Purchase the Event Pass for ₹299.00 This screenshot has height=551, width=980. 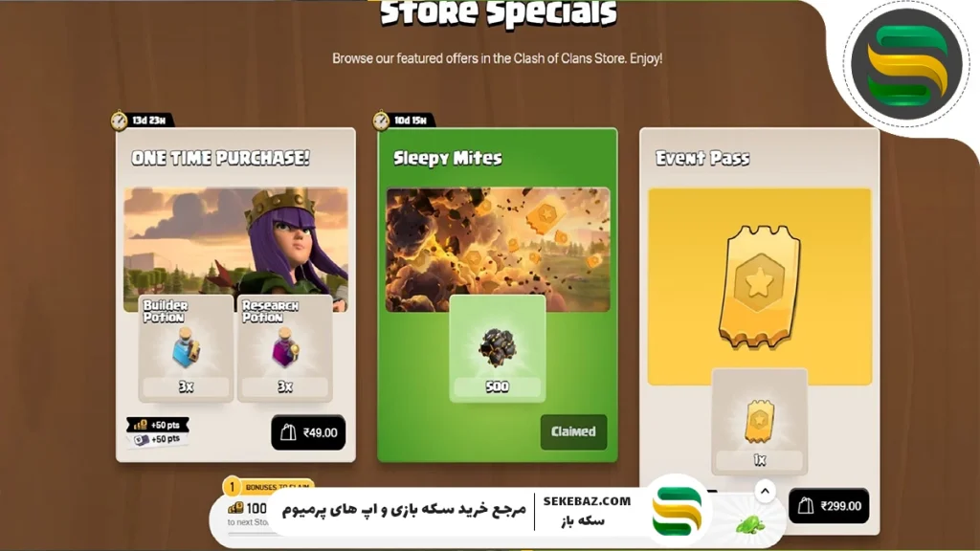point(829,506)
